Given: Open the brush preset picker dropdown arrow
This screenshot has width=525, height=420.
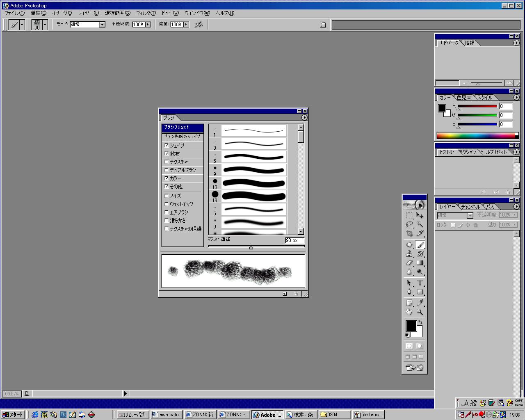Looking at the screenshot, I should (45, 25).
